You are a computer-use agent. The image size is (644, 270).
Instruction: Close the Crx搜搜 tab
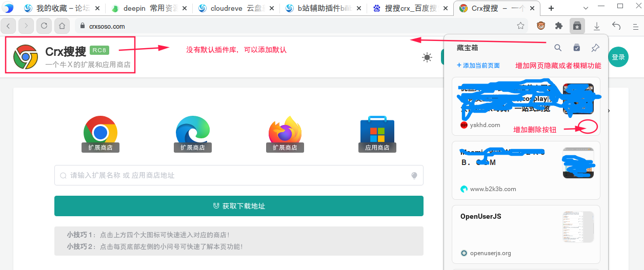click(x=533, y=8)
